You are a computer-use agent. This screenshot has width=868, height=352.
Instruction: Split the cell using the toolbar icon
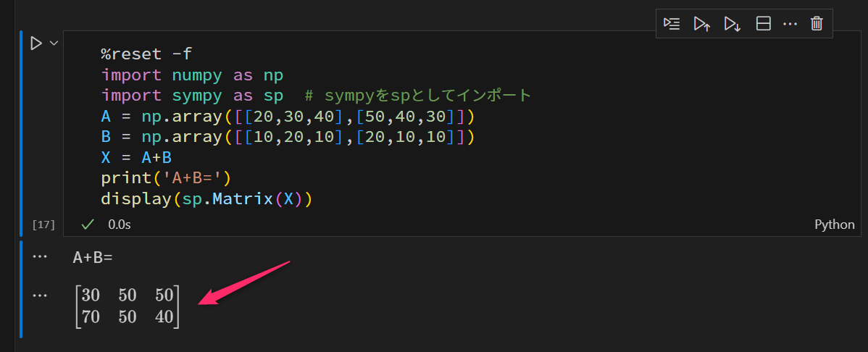tap(763, 24)
